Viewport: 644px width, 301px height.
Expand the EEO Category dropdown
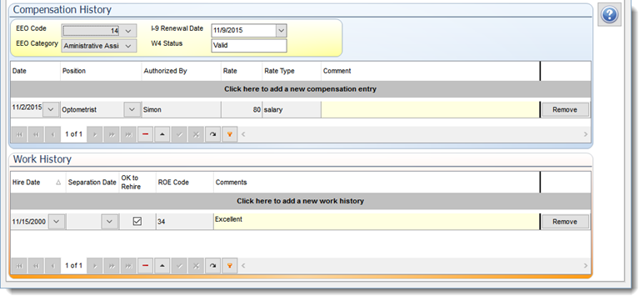pos(128,46)
